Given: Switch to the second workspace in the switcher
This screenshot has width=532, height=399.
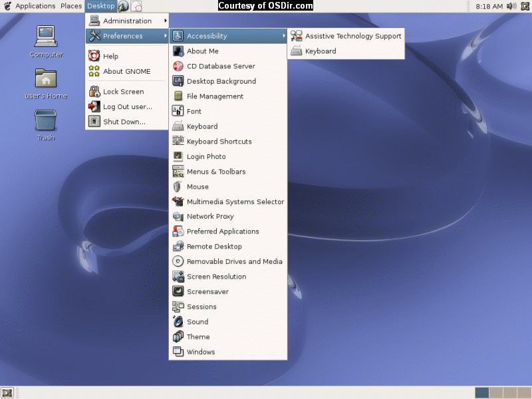Looking at the screenshot, I should [496, 393].
